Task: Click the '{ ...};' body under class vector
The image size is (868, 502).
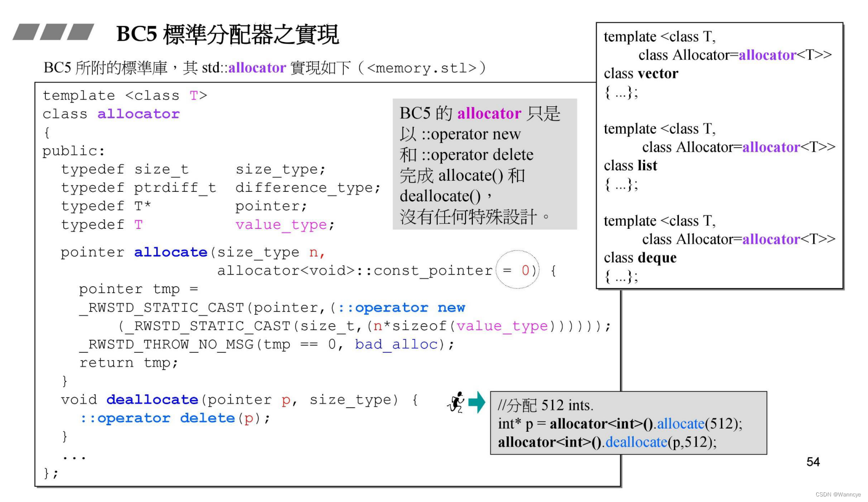Action: (621, 92)
